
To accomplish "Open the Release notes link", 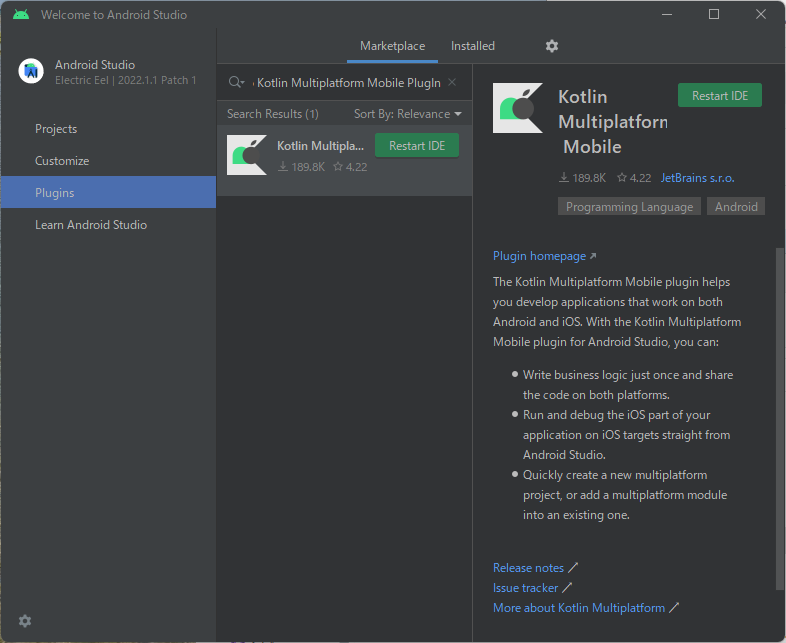I will tap(528, 568).
